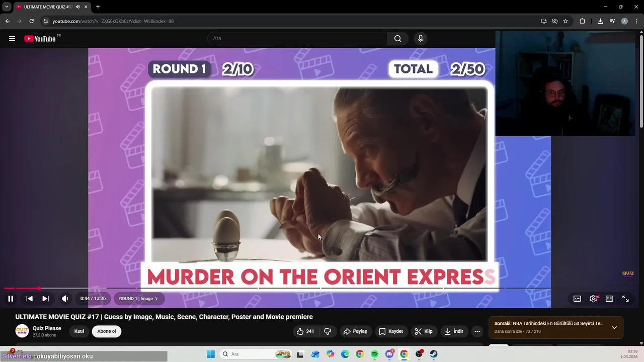Open the Quiz Please channel avatar
The width and height of the screenshot is (644, 362).
(x=22, y=331)
